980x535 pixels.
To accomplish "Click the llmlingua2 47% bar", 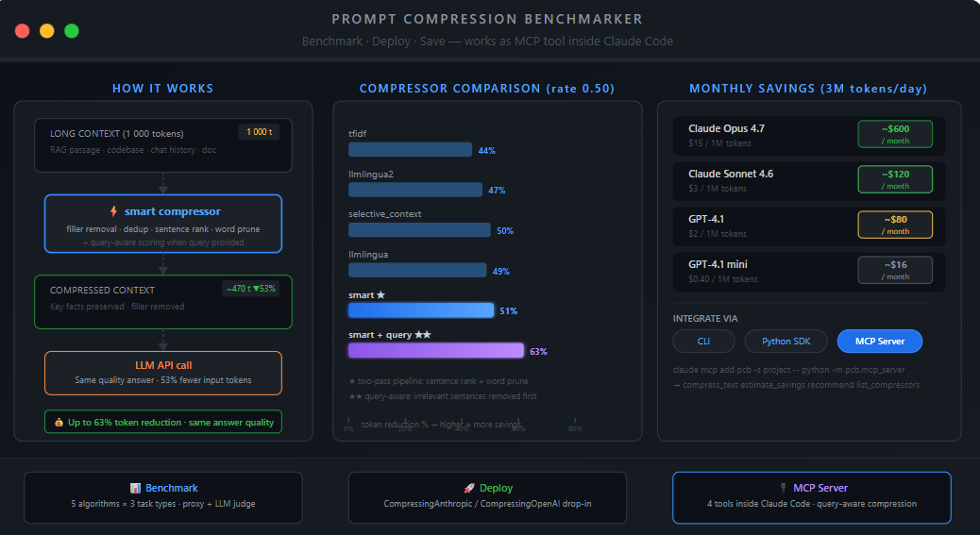I will click(x=415, y=190).
